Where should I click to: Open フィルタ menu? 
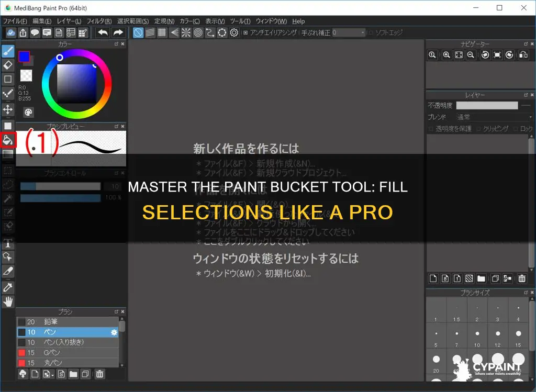click(x=99, y=21)
